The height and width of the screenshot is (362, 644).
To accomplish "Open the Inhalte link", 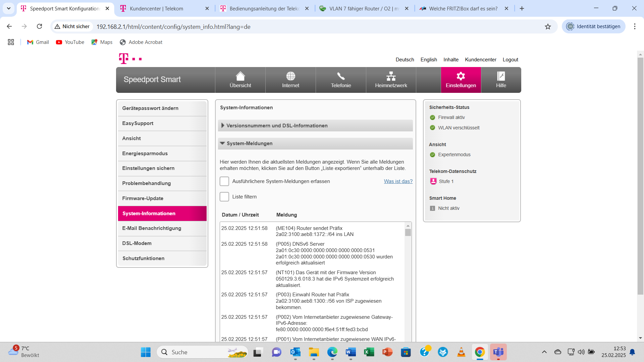I will click(451, 60).
